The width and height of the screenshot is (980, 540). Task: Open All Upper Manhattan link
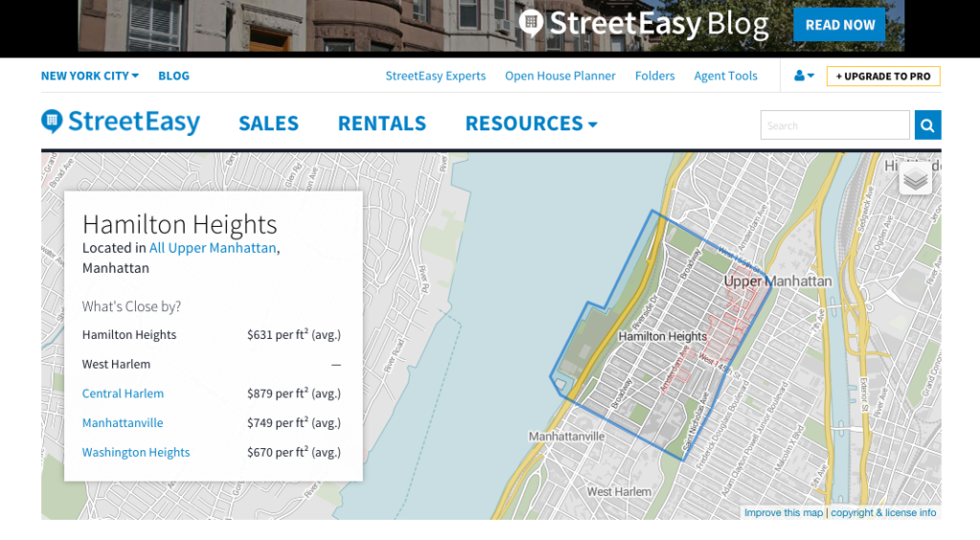coord(212,248)
